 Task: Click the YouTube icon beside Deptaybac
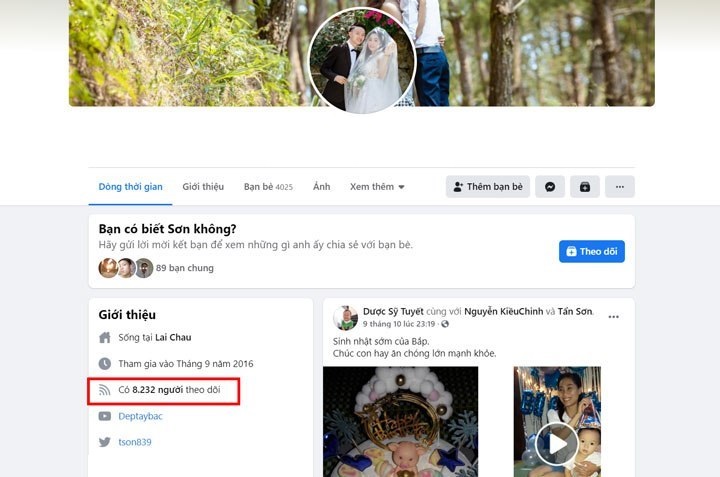(105, 416)
